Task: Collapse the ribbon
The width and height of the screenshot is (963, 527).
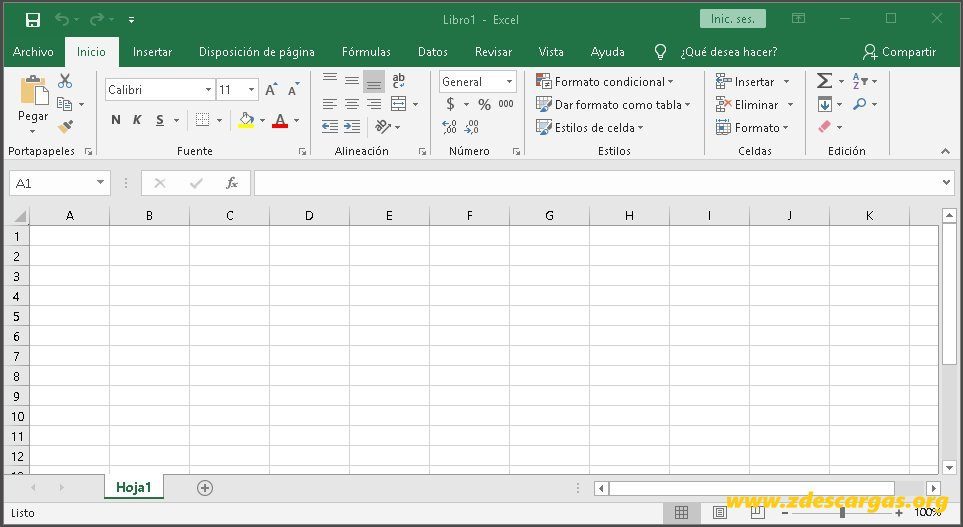Action: click(x=945, y=151)
